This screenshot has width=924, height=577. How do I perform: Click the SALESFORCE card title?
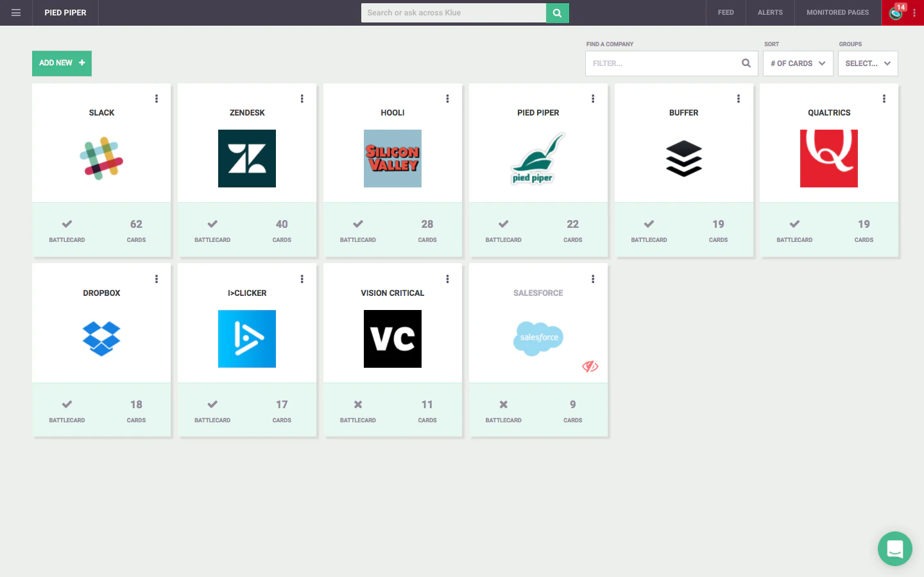click(x=538, y=293)
